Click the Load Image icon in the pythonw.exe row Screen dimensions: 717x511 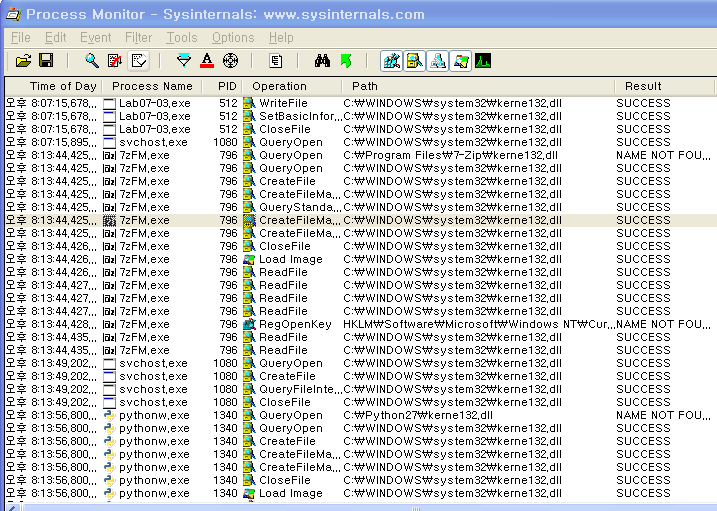[249, 494]
